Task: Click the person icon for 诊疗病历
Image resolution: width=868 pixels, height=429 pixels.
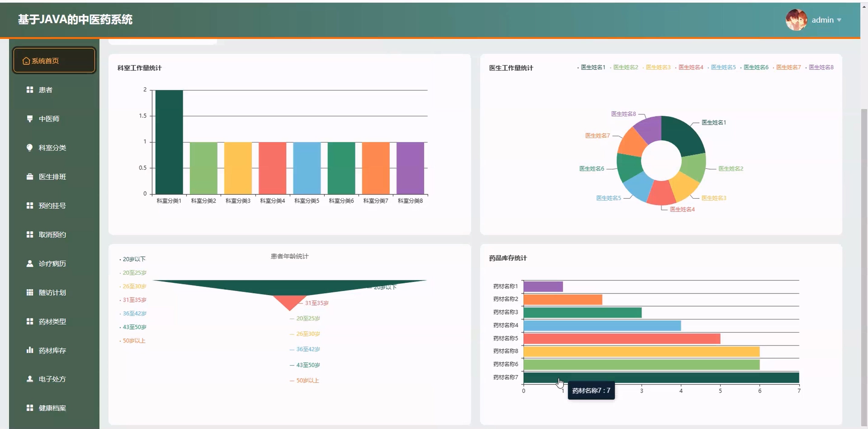Action: tap(30, 263)
